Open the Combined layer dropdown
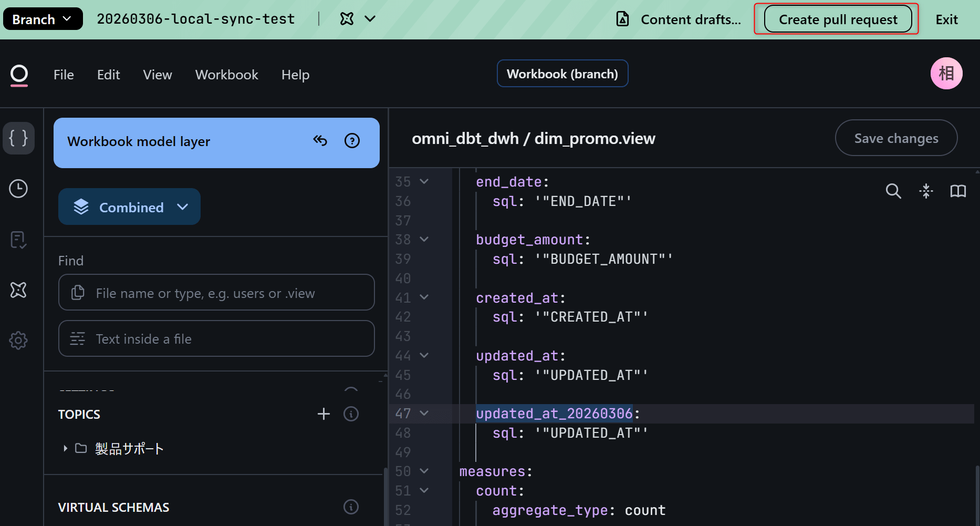980x526 pixels. click(129, 207)
